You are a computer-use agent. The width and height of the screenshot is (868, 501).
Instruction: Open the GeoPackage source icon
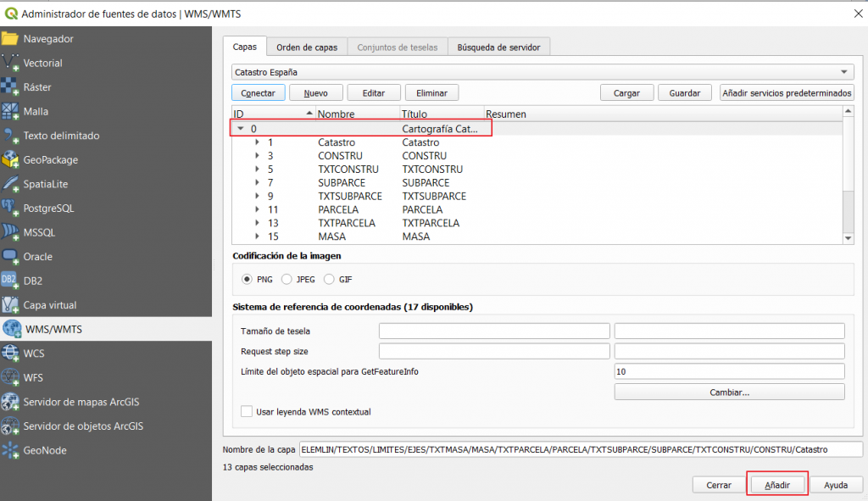(x=10, y=160)
